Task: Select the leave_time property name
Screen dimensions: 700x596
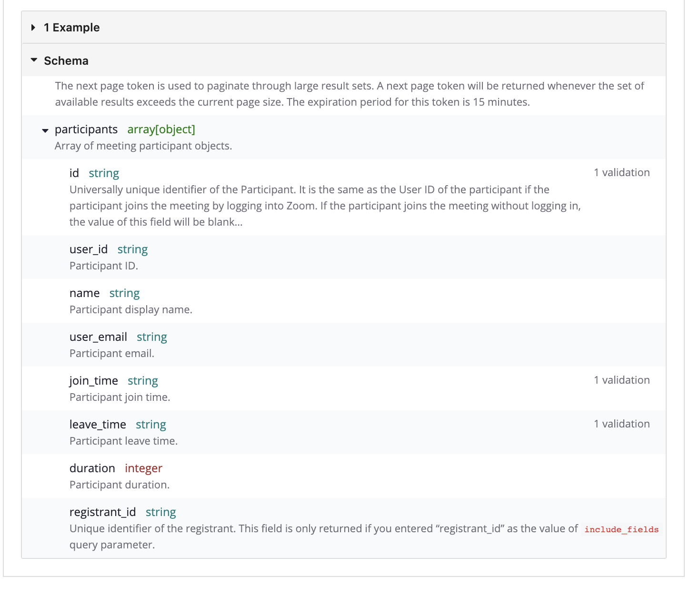Action: pyautogui.click(x=98, y=425)
